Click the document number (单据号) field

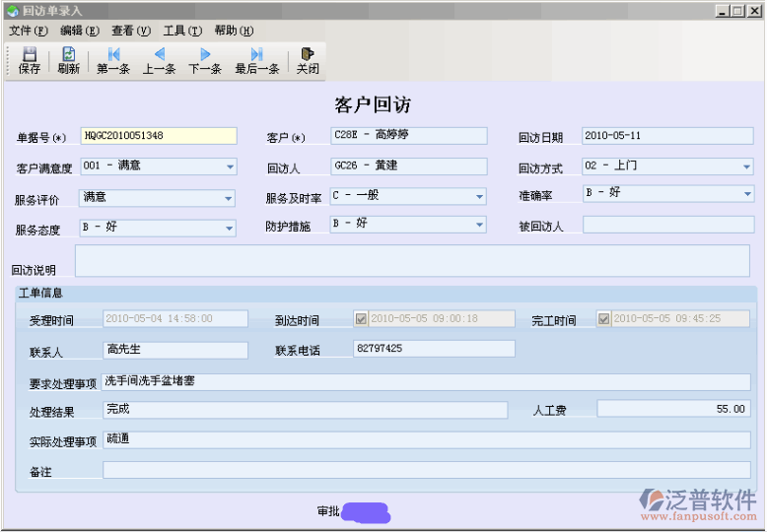[x=158, y=136]
